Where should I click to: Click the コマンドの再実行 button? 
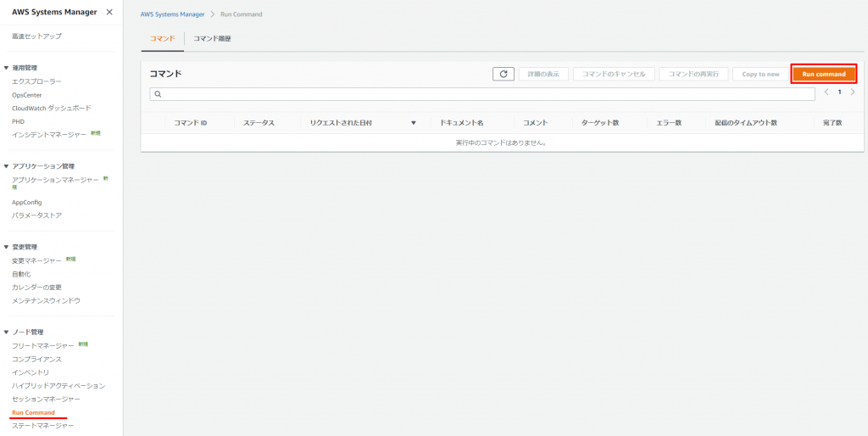tap(693, 74)
